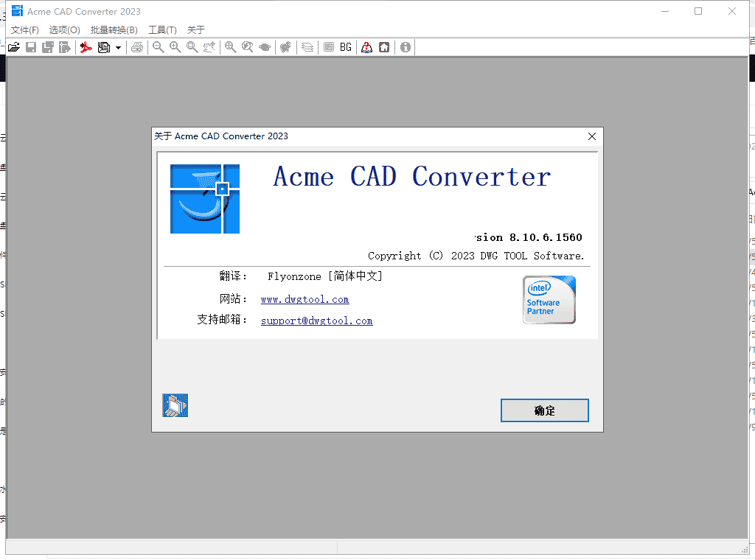Select the Zoom In magnifier tool
The width and height of the screenshot is (755, 560).
click(x=175, y=46)
